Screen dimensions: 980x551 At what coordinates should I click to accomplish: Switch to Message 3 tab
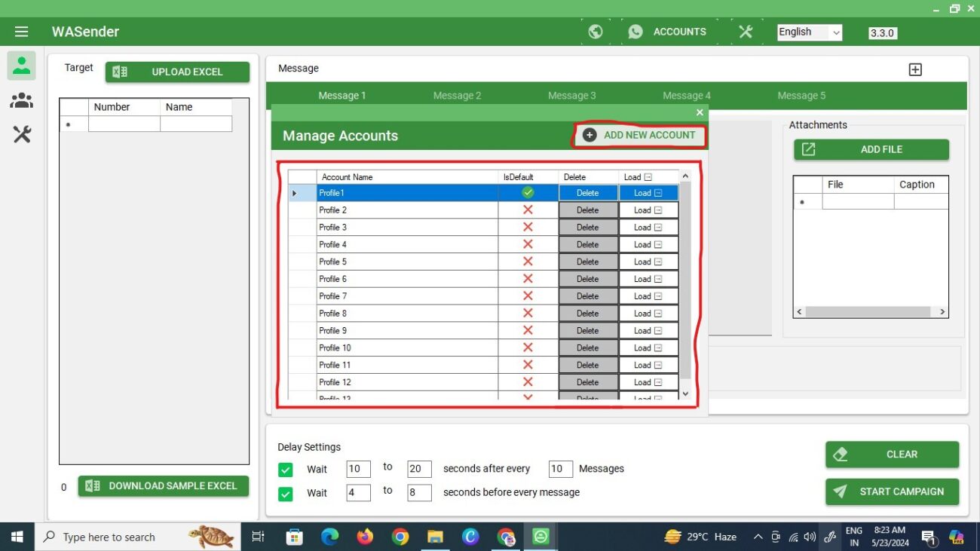tap(571, 96)
